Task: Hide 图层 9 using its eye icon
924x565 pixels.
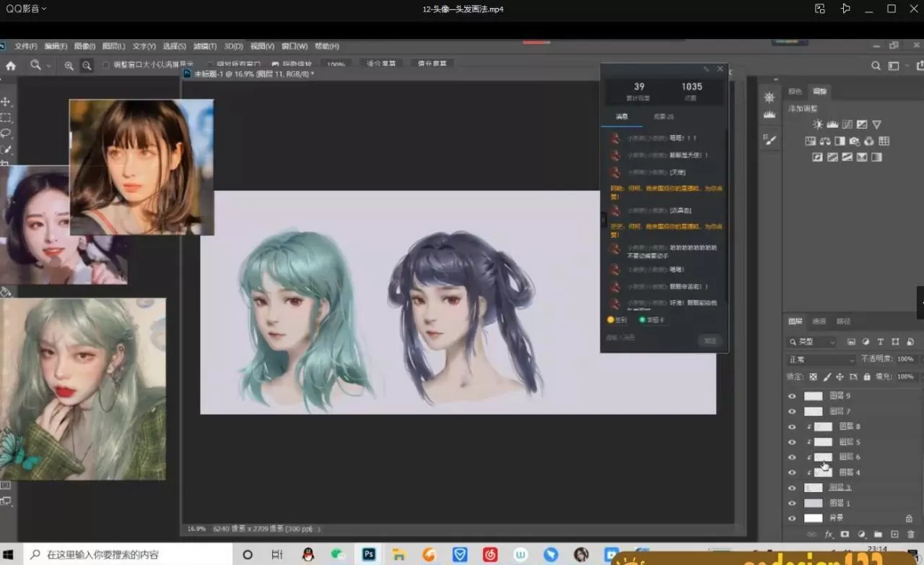Action: pyautogui.click(x=792, y=396)
